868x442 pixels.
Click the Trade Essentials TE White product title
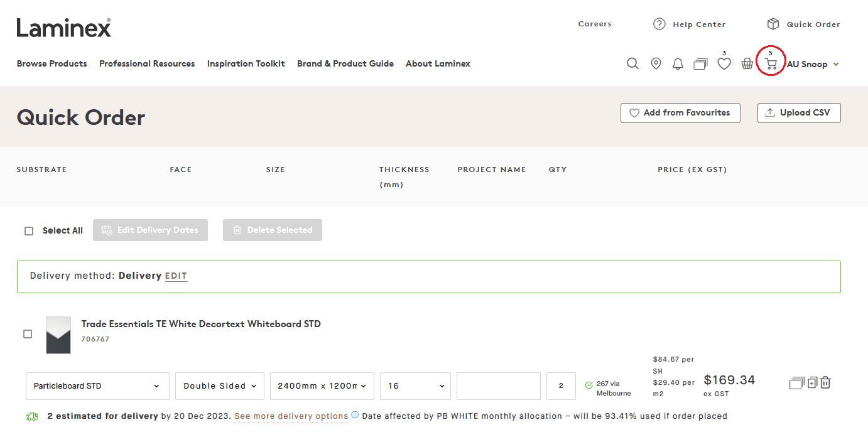coord(201,324)
